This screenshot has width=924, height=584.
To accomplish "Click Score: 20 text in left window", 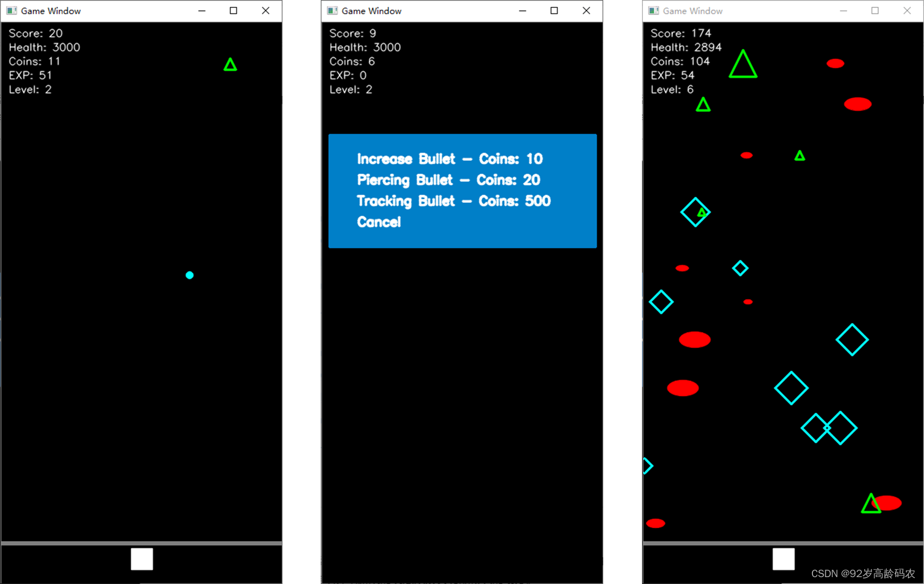I will point(36,33).
